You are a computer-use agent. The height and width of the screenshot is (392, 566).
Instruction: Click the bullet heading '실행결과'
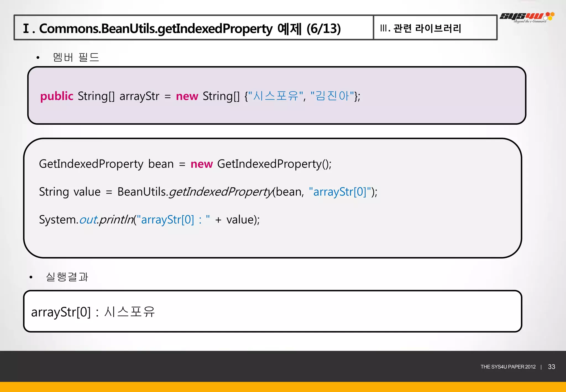click(x=67, y=277)
